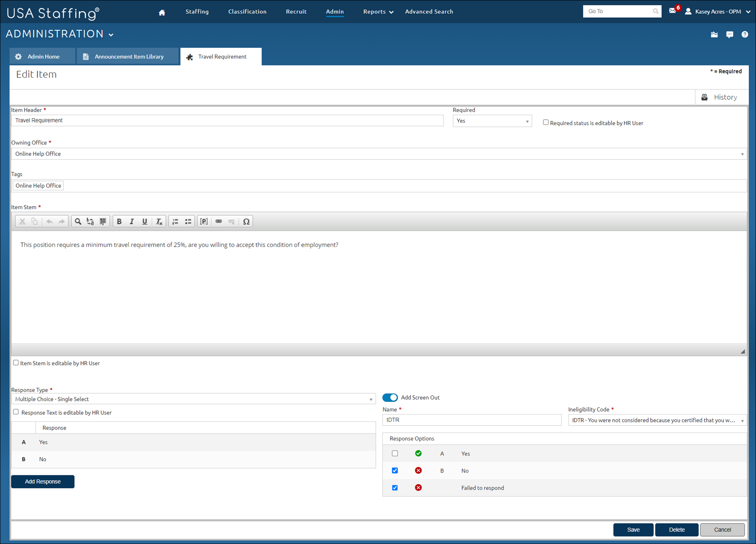Open the Recruit menu
The image size is (756, 544).
(x=296, y=12)
